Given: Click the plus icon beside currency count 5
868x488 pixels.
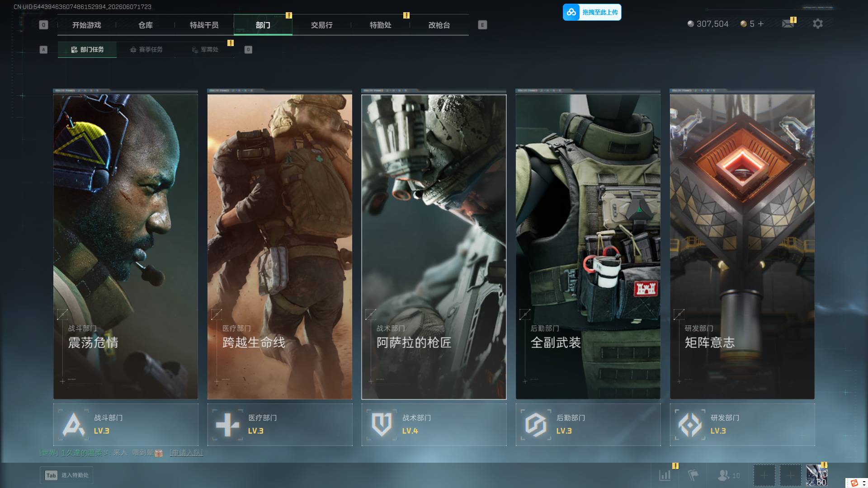Looking at the screenshot, I should click(761, 23).
